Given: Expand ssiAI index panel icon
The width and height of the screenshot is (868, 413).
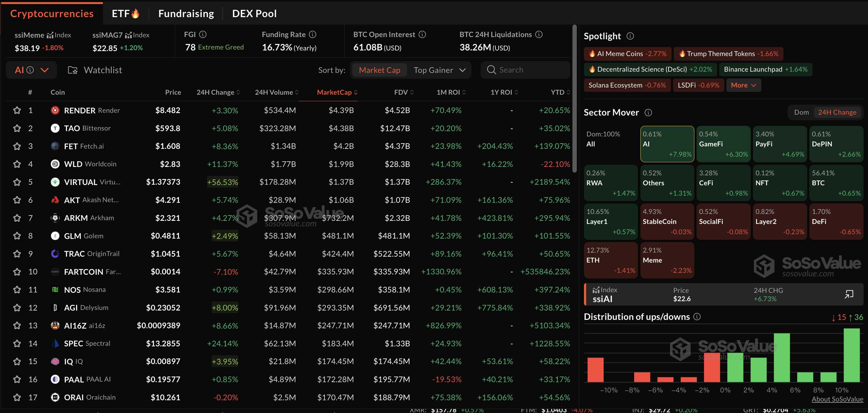Looking at the screenshot, I should click(x=849, y=294).
